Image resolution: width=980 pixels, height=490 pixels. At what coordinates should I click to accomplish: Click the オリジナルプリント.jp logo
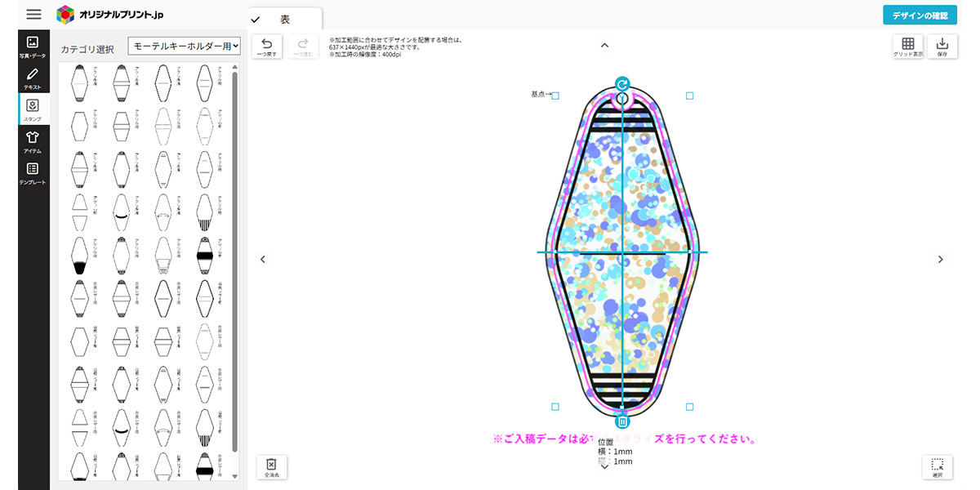109,15
